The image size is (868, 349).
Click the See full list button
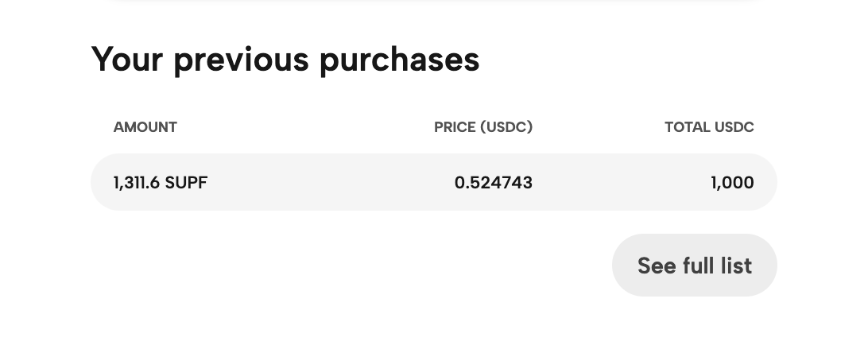pyautogui.click(x=694, y=265)
